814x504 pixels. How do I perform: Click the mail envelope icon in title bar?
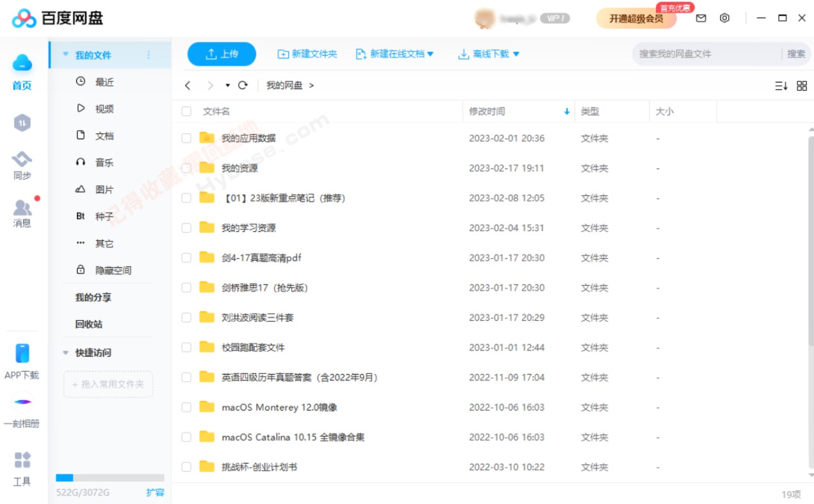point(701,19)
